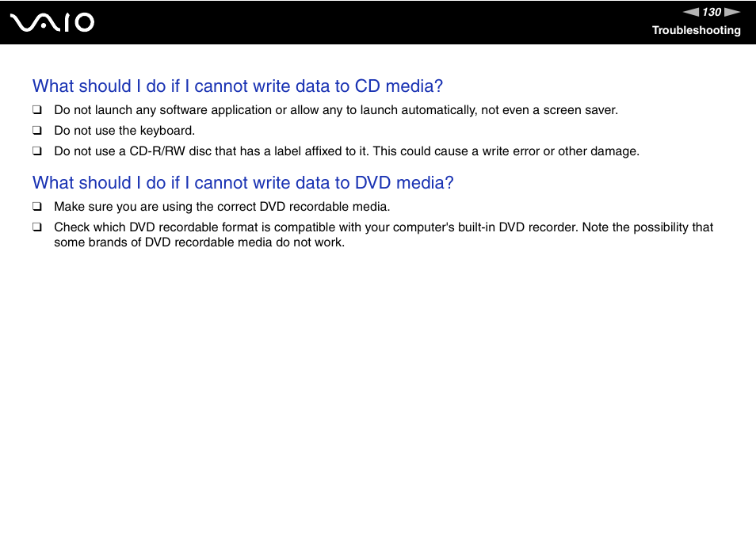This screenshot has width=756, height=534.
Task: Go to the previous page arrow
Action: 691,12
